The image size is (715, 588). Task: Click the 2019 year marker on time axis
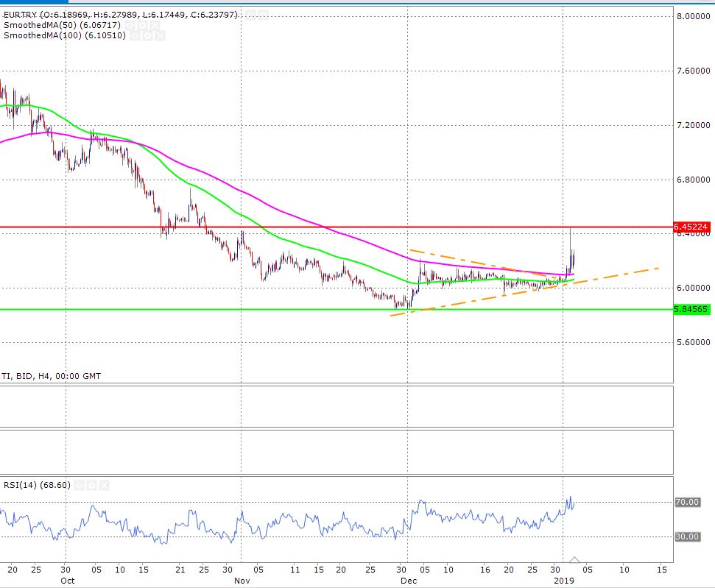[x=563, y=580]
